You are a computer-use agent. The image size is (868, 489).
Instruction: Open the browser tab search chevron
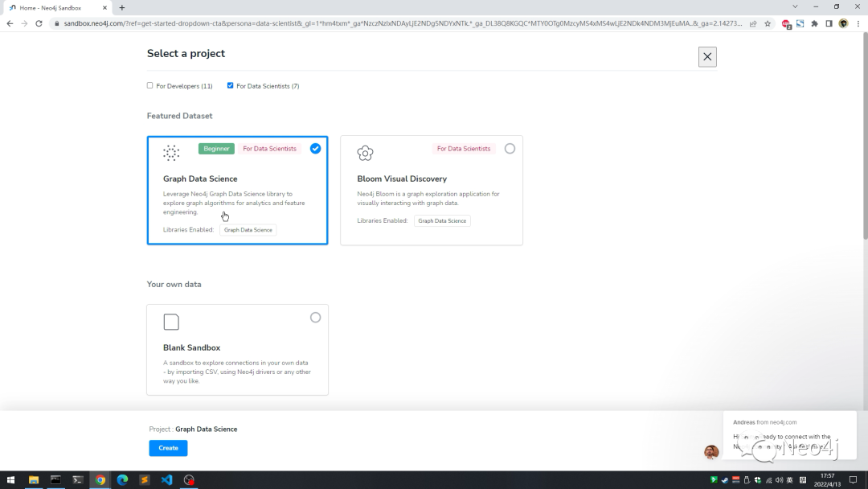click(794, 7)
